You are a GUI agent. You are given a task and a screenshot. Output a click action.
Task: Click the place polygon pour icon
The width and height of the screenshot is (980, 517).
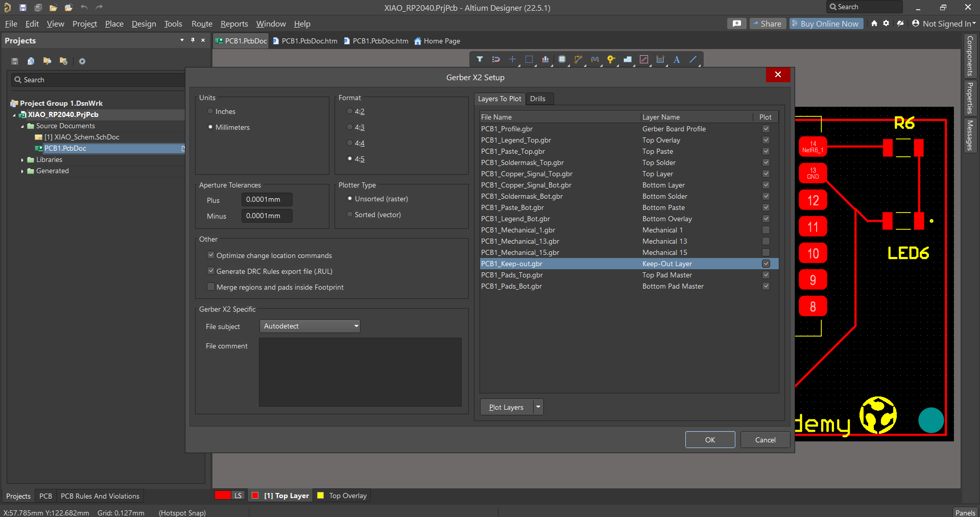coord(628,60)
